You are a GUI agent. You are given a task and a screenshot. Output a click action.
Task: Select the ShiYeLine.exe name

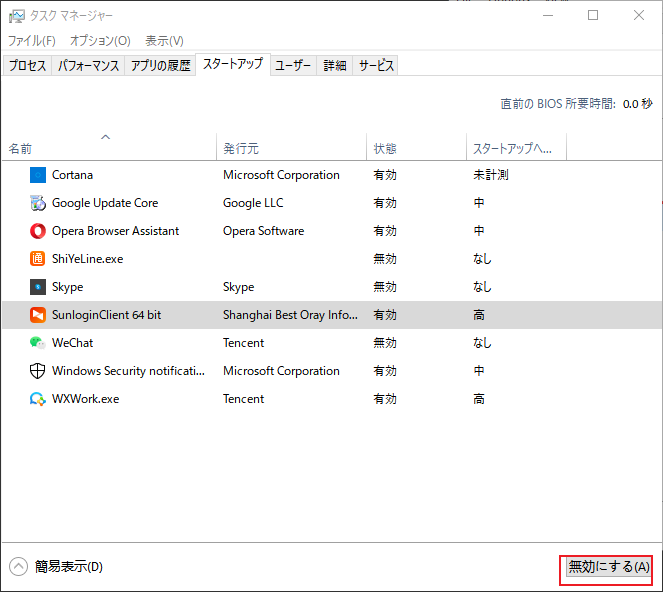(88, 259)
